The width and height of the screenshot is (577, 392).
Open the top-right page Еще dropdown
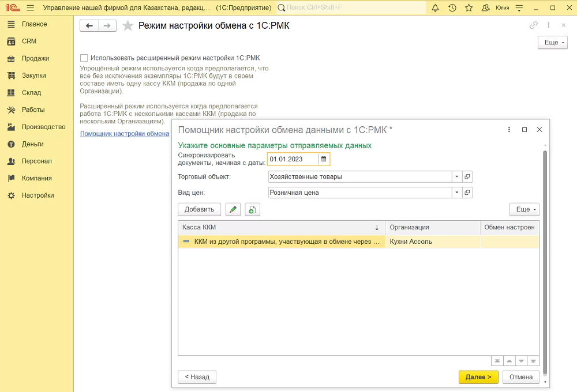553,42
